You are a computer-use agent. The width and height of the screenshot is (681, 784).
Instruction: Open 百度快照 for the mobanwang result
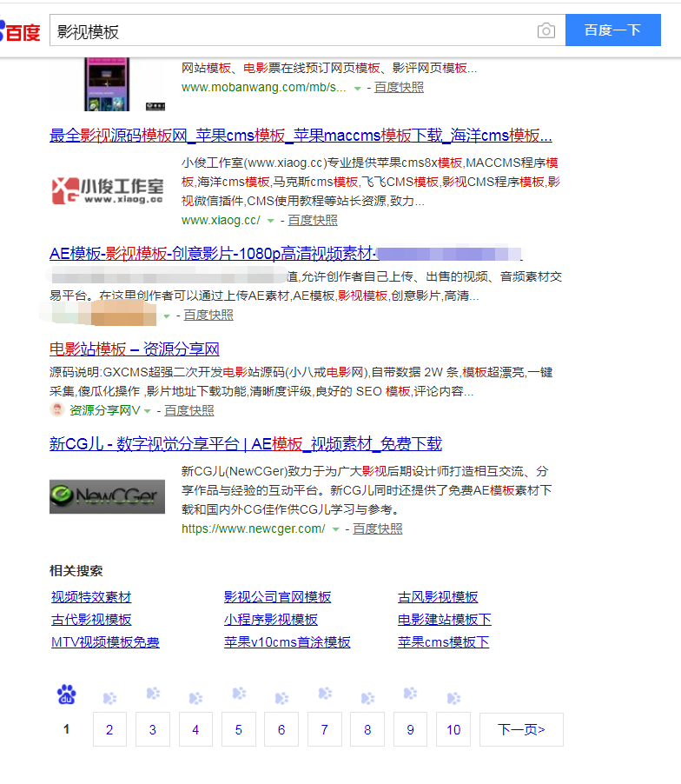click(x=399, y=87)
